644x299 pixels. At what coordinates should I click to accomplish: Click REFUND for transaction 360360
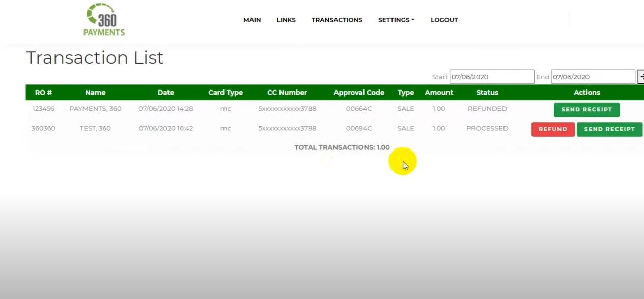pyautogui.click(x=552, y=129)
